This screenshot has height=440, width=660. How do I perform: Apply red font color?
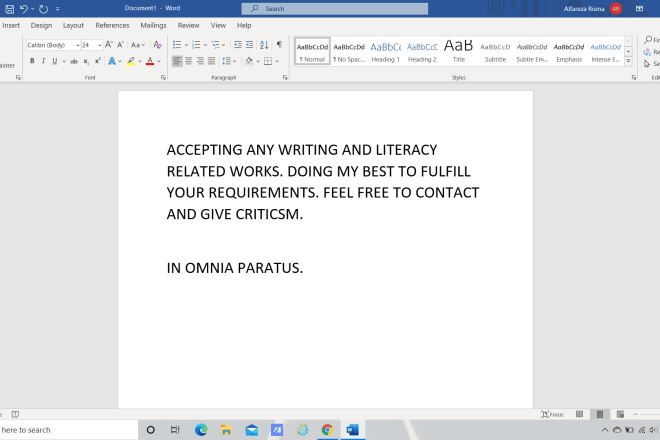[x=150, y=61]
